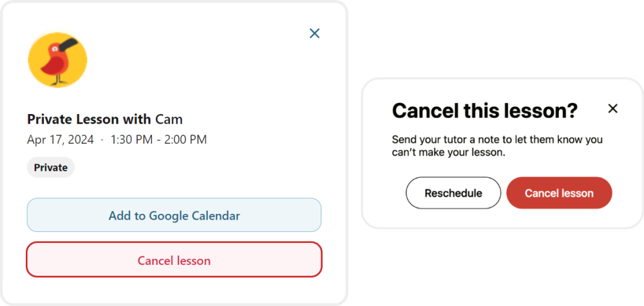This screenshot has width=644, height=306.
Task: Click the 'Cancel this lesson?' heading
Action: click(484, 111)
